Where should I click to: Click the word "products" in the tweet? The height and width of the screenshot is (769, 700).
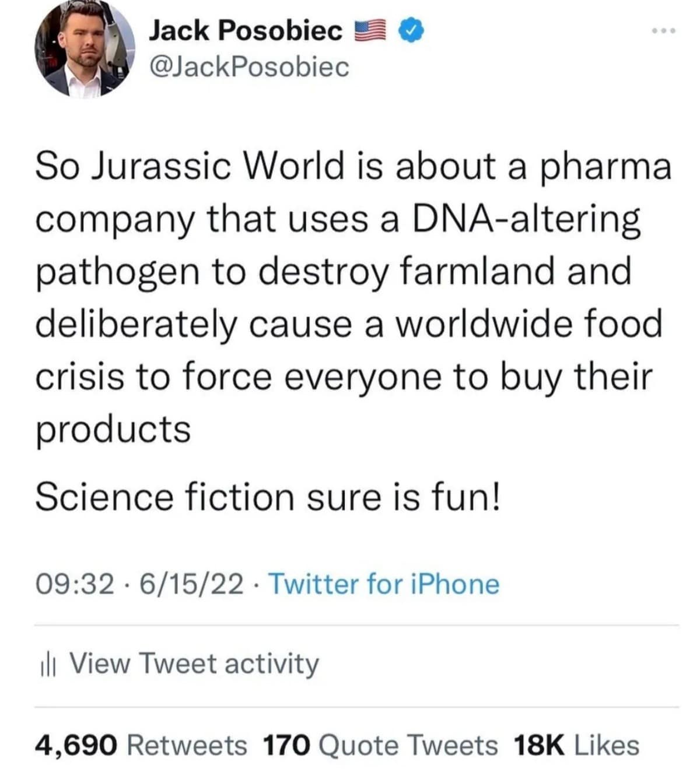(113, 430)
